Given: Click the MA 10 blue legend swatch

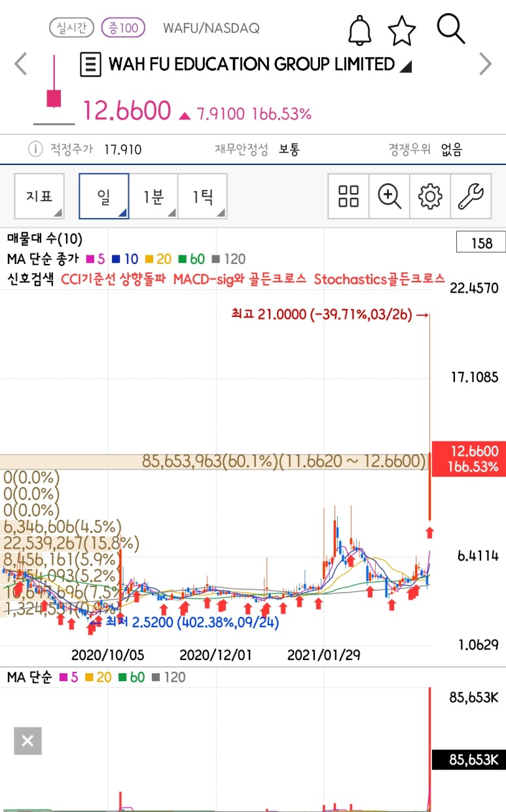Looking at the screenshot, I should point(115,259).
